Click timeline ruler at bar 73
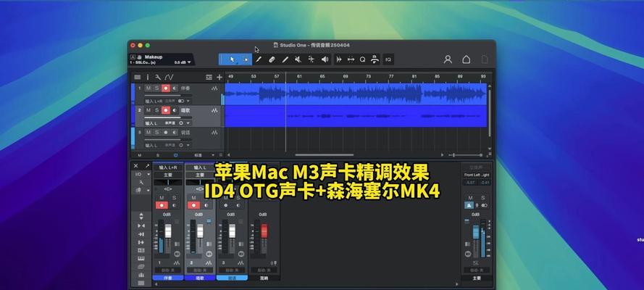Screen dimensions: 644x290 [x=369, y=77]
